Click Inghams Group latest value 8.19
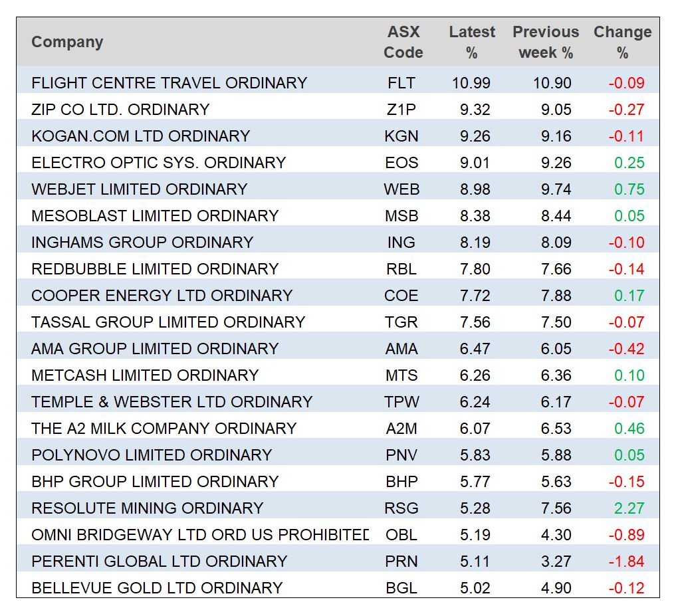 (x=475, y=243)
